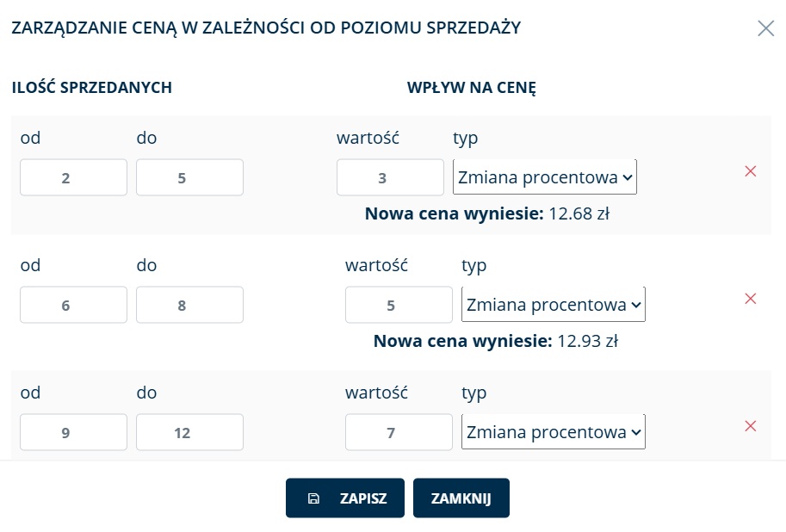Select the 'do' field containing 5
This screenshot has width=786, height=532.
pyautogui.click(x=190, y=177)
